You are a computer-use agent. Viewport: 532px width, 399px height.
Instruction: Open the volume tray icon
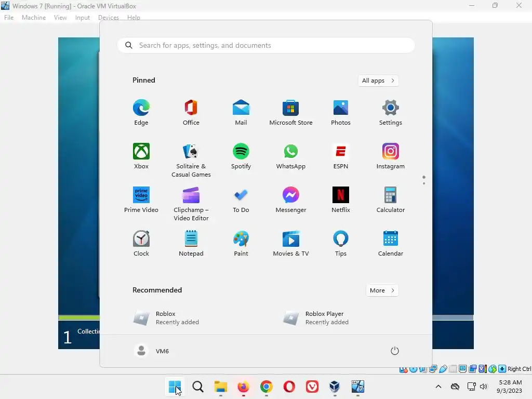tap(484, 387)
